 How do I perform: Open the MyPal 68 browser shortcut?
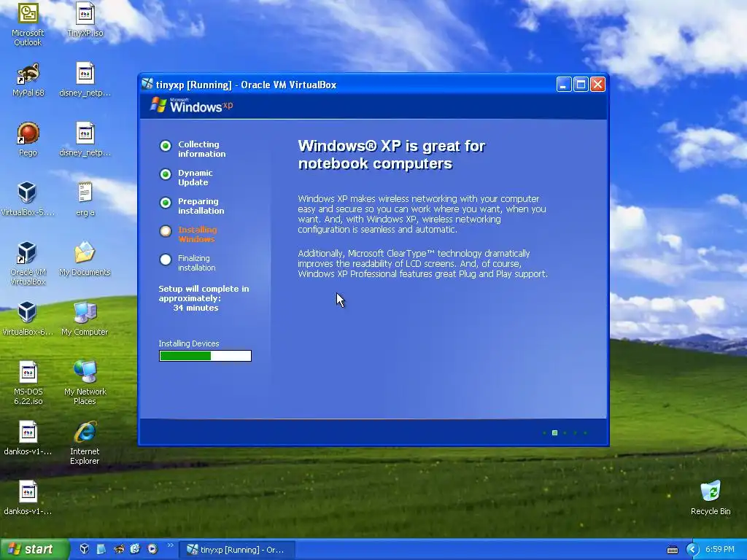point(28,79)
